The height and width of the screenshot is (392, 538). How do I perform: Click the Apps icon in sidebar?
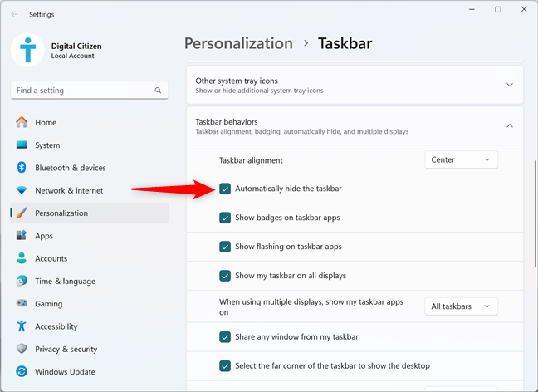(x=22, y=236)
